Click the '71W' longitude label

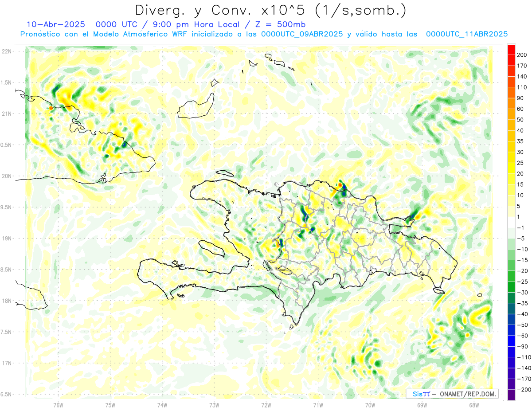[318, 405]
